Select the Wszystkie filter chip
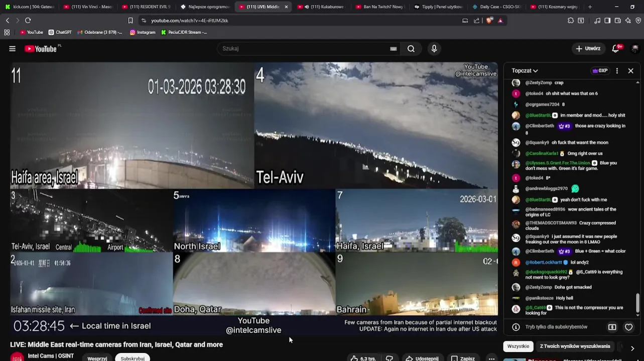Screen dimensions: 644x361 pyautogui.click(x=518, y=346)
